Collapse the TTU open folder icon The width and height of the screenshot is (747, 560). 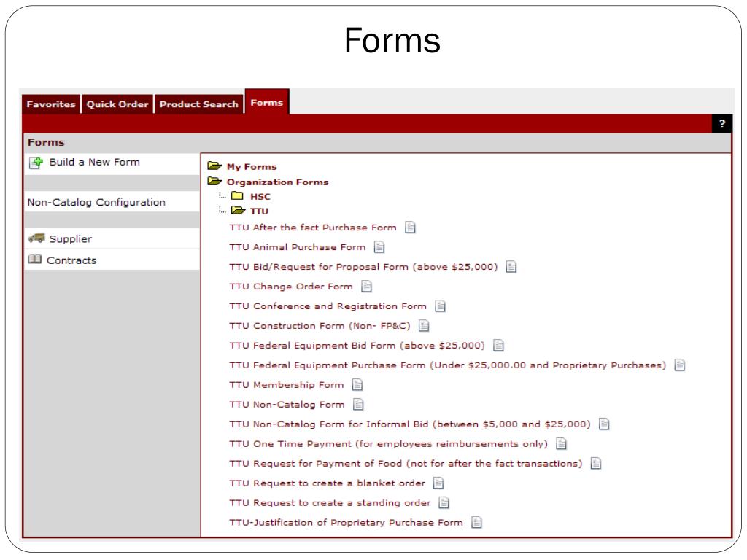coord(239,211)
